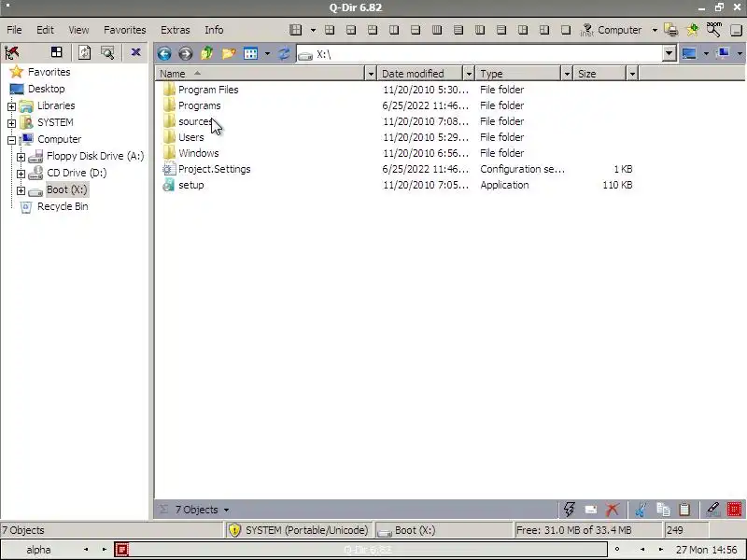Expand the Boot (X:) tree node
Screen dimensions: 747x560
tap(21, 190)
